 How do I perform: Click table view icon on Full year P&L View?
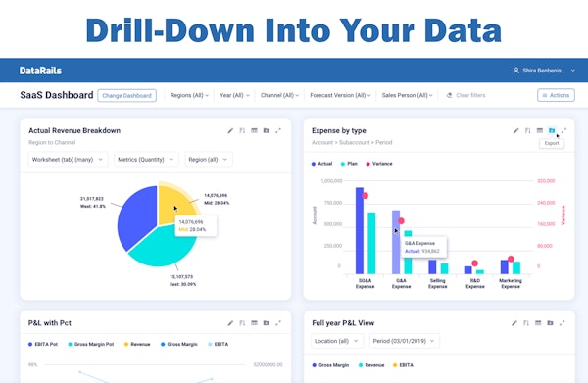point(538,323)
